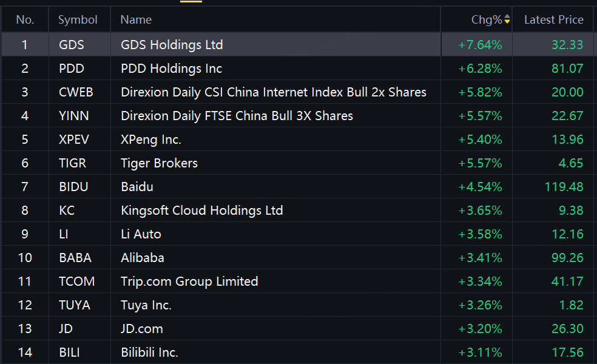The image size is (597, 364).
Task: Sort by the Latest Price column
Action: click(553, 20)
